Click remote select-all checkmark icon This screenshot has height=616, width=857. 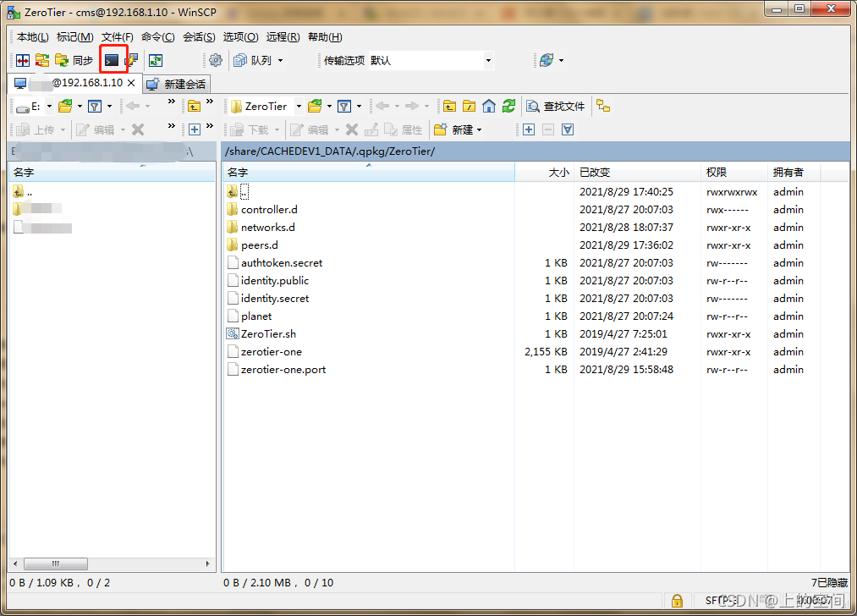[568, 129]
